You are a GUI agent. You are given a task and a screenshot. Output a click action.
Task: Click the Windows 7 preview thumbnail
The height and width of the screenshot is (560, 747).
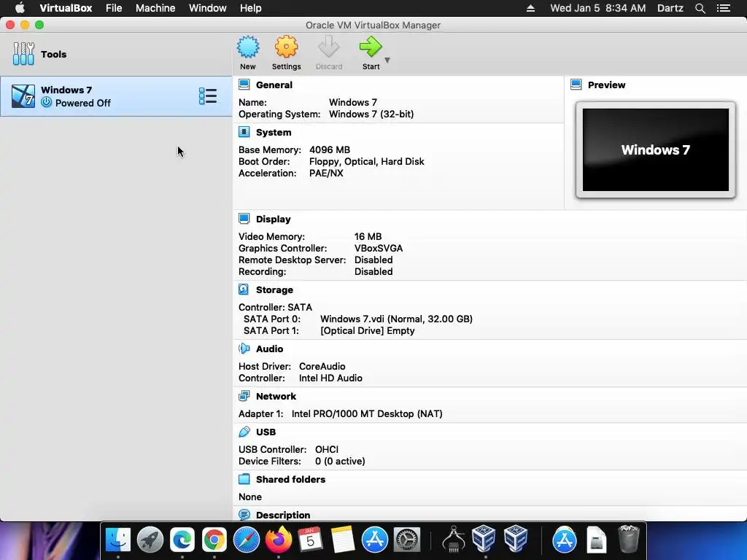point(656,149)
